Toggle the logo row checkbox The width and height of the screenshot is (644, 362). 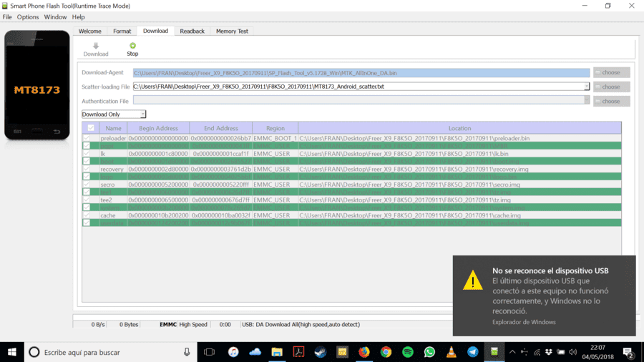click(x=87, y=177)
